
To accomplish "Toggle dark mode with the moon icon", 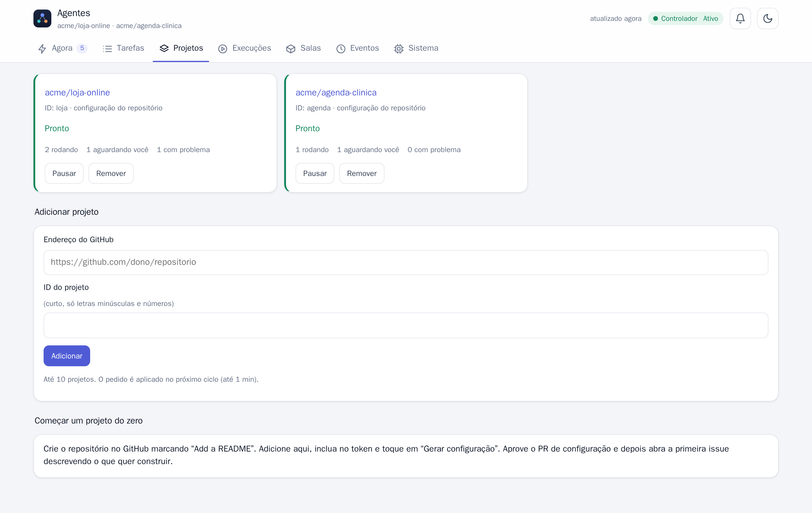I will pyautogui.click(x=768, y=18).
